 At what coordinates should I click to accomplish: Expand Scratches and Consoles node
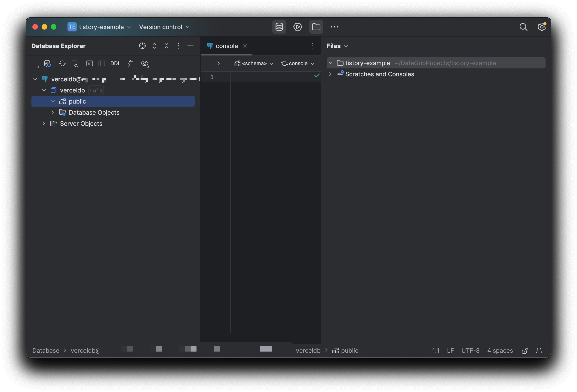click(x=330, y=74)
